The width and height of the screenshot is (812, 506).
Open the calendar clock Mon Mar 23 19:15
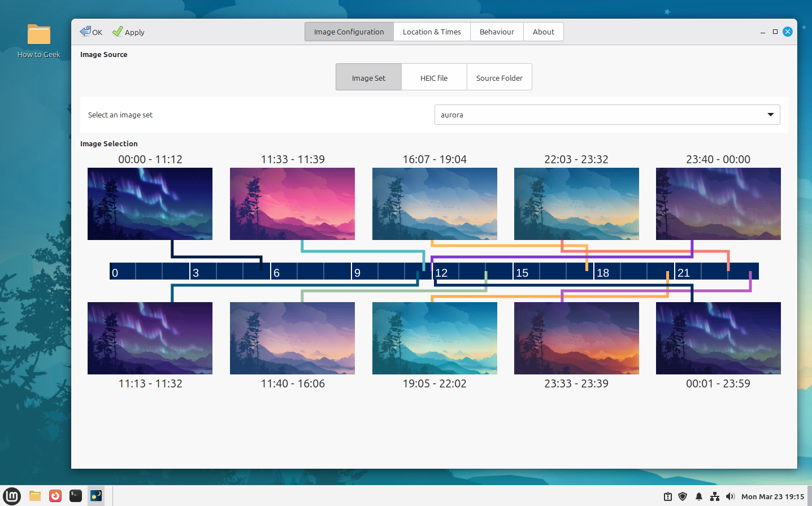pos(772,496)
